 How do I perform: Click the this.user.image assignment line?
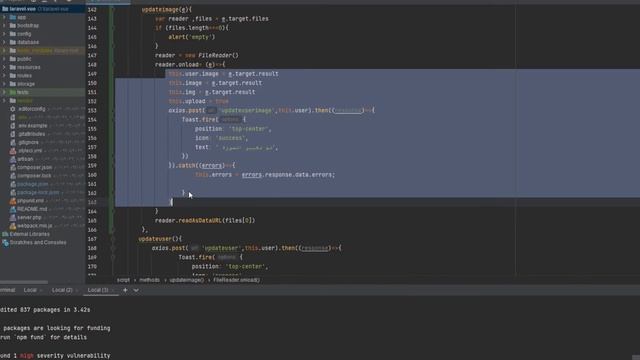[224, 73]
